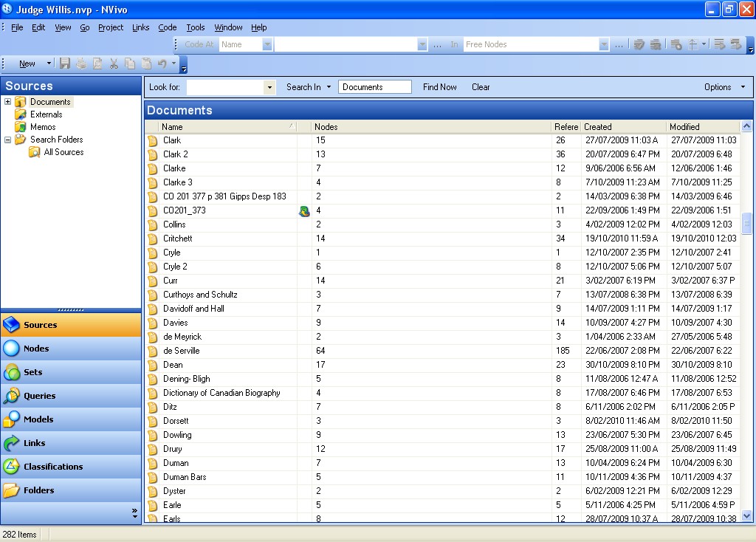The height and width of the screenshot is (542, 756).
Task: Select the de Serville document row
Action: [x=181, y=351]
